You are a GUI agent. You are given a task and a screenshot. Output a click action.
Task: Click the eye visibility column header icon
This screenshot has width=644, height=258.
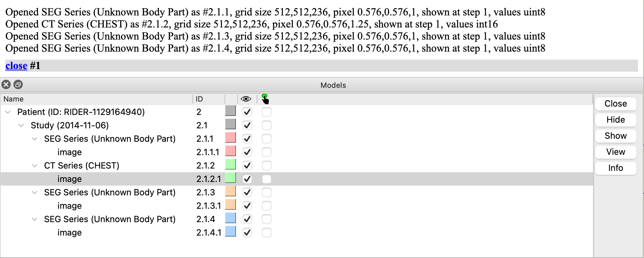pyautogui.click(x=246, y=99)
